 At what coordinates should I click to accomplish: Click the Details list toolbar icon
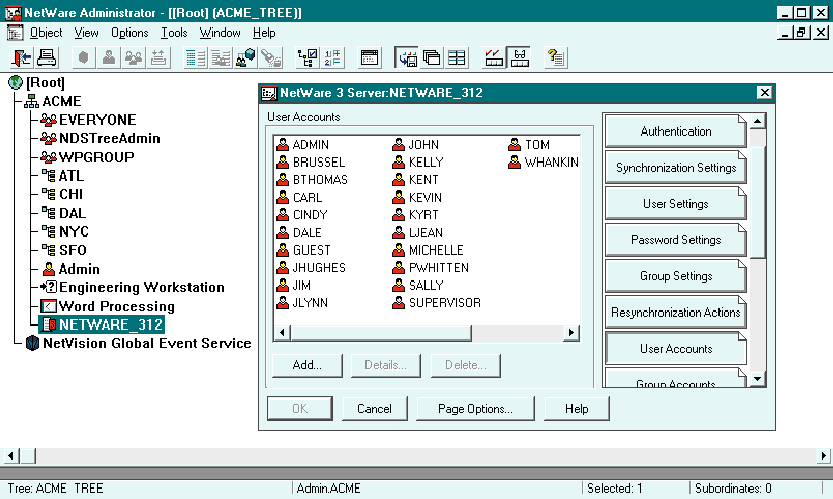pos(195,57)
